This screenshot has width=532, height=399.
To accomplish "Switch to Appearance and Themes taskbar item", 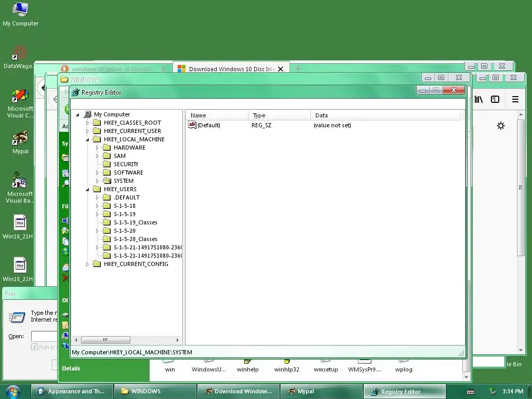I will [x=72, y=391].
